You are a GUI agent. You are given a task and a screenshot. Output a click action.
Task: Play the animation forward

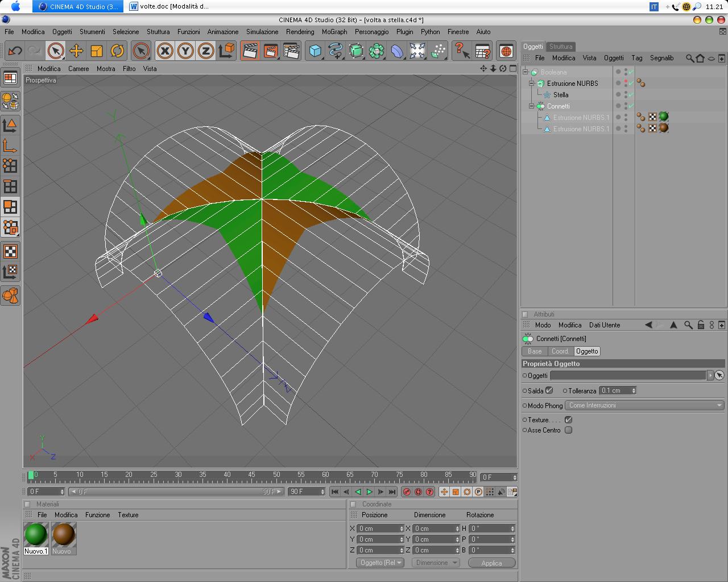point(369,492)
